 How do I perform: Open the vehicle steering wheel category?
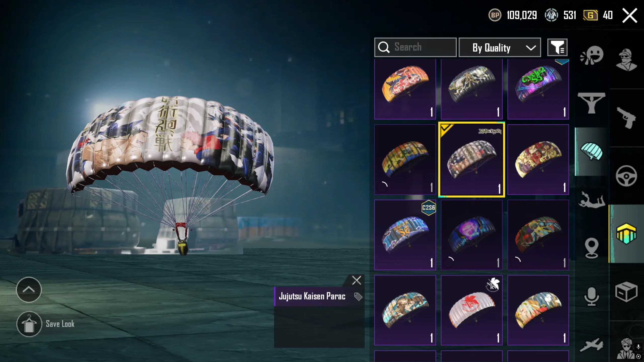[626, 176]
